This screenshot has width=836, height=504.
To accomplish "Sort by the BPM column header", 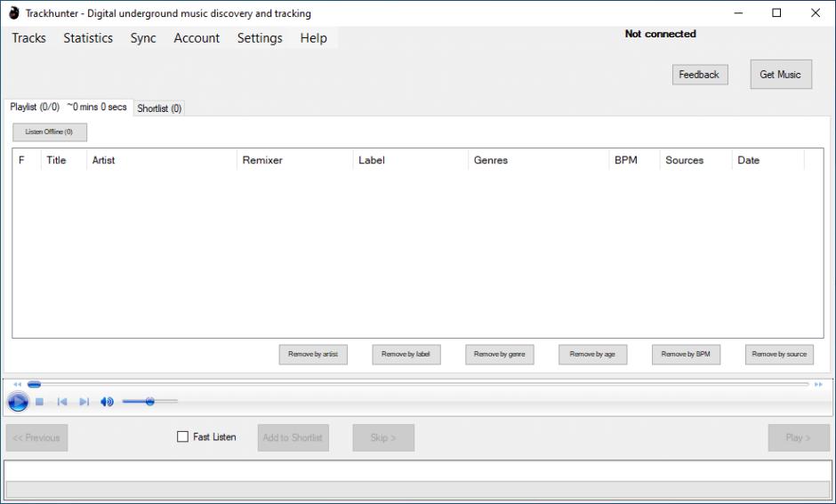I will point(634,160).
